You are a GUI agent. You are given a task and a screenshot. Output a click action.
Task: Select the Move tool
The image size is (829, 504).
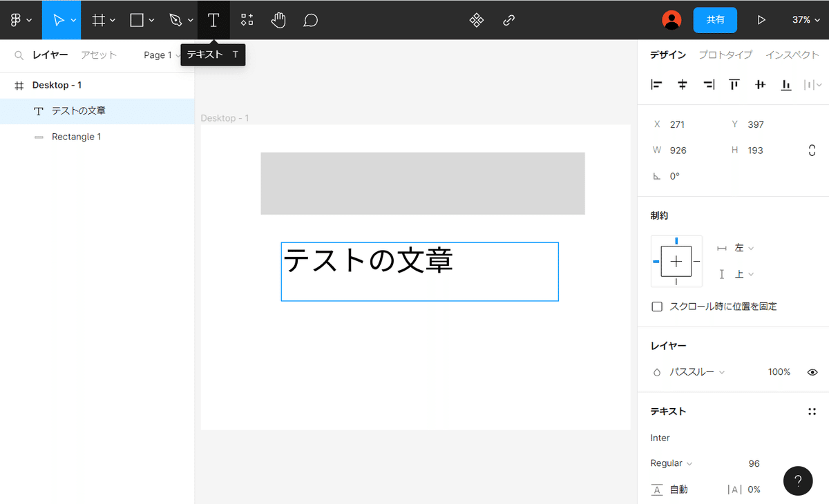pyautogui.click(x=58, y=20)
